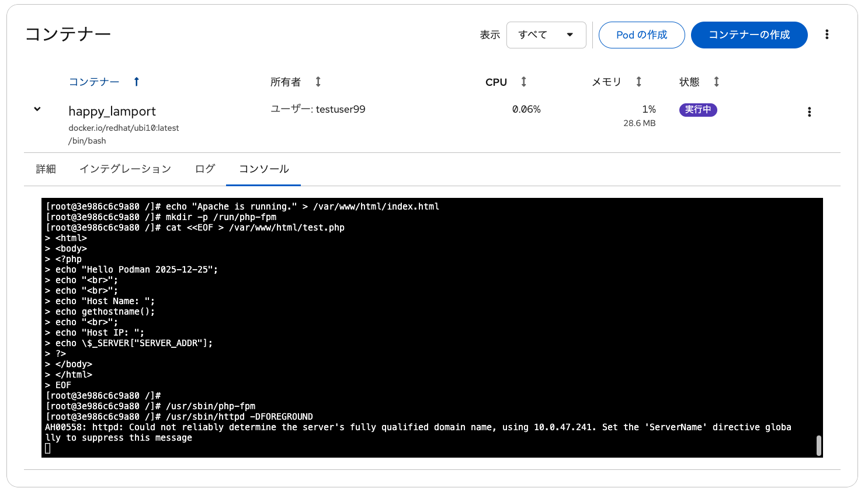868x495 pixels.
Task: Sort containers by 状態 column
Action: click(x=716, y=82)
